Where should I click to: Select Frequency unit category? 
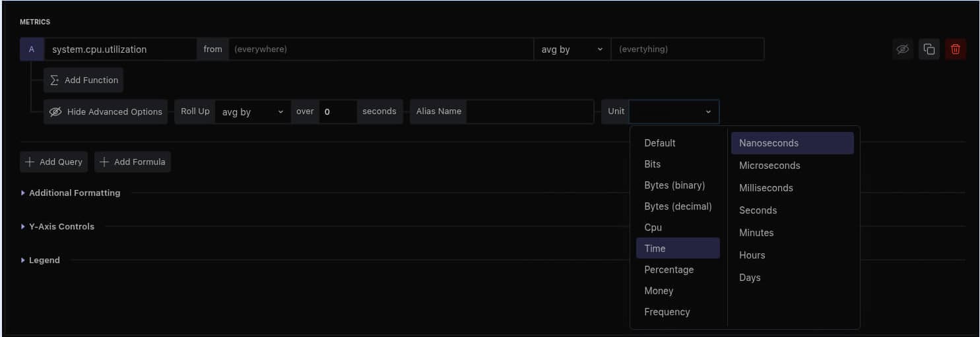[678, 312]
